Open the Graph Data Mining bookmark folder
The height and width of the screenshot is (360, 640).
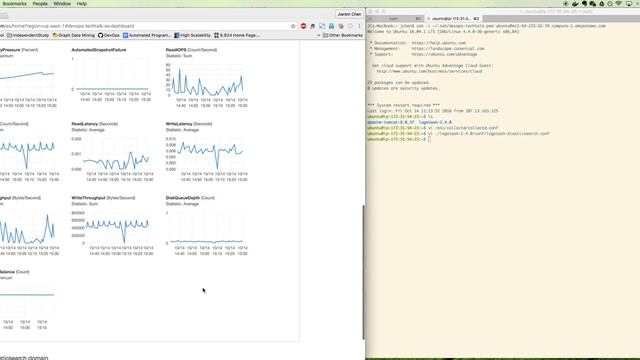tap(74, 36)
